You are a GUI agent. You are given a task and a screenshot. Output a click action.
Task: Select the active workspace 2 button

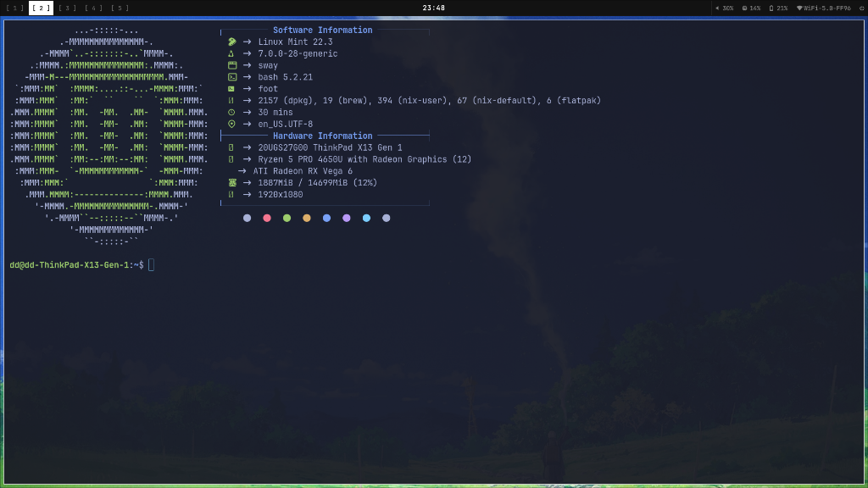[x=41, y=8]
